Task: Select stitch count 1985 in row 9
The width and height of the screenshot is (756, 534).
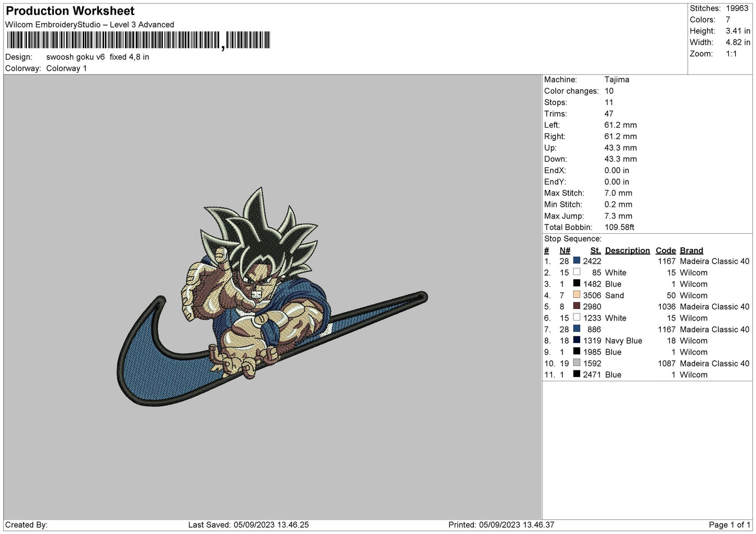Action: [x=592, y=353]
